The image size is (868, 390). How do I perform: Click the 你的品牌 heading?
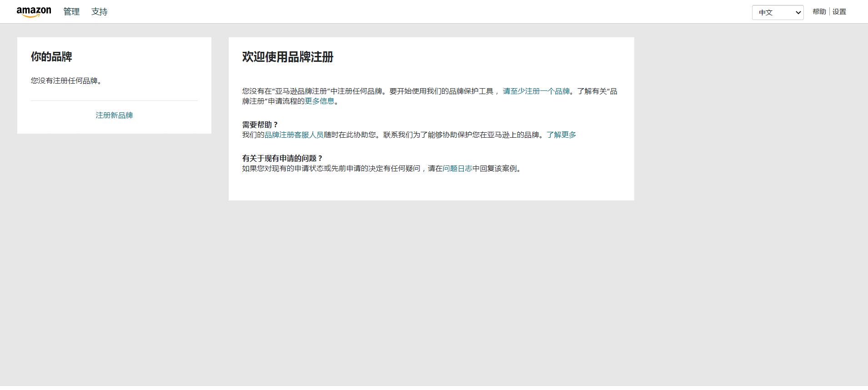click(51, 57)
